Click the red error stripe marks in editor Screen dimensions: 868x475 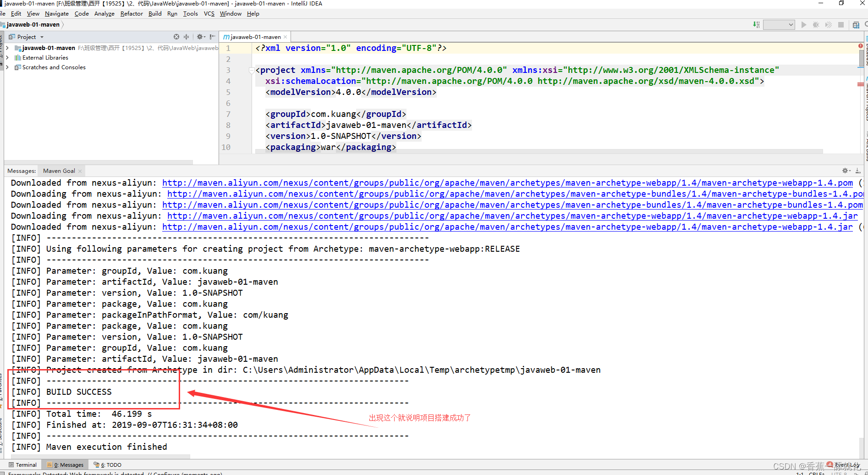click(860, 84)
